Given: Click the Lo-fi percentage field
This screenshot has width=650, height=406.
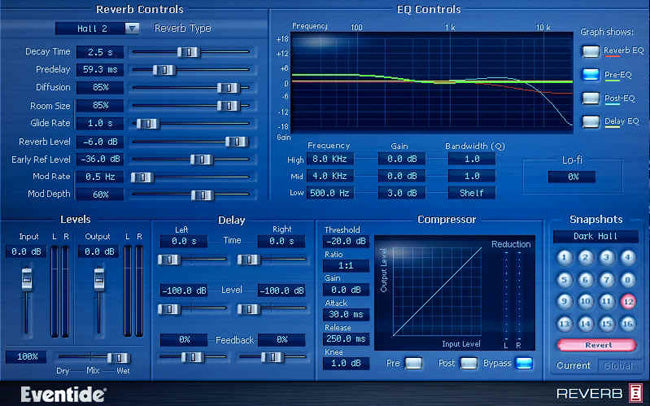Looking at the screenshot, I should [x=573, y=176].
